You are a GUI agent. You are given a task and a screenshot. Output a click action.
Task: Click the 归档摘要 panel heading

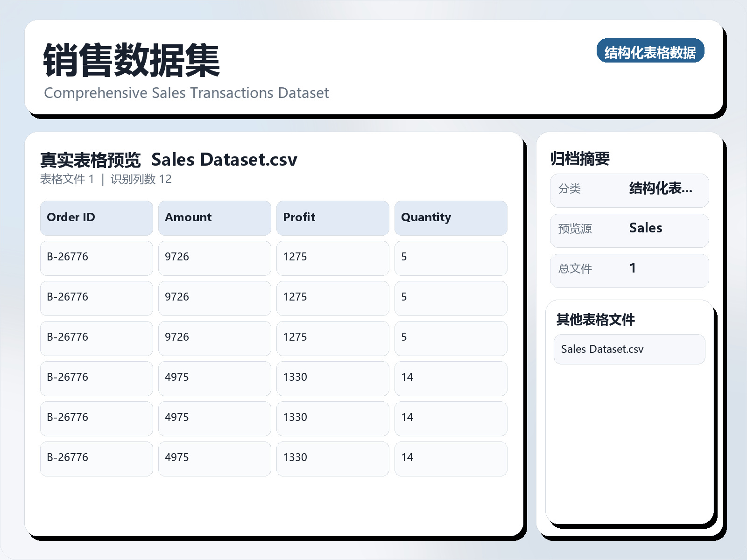coord(579,159)
